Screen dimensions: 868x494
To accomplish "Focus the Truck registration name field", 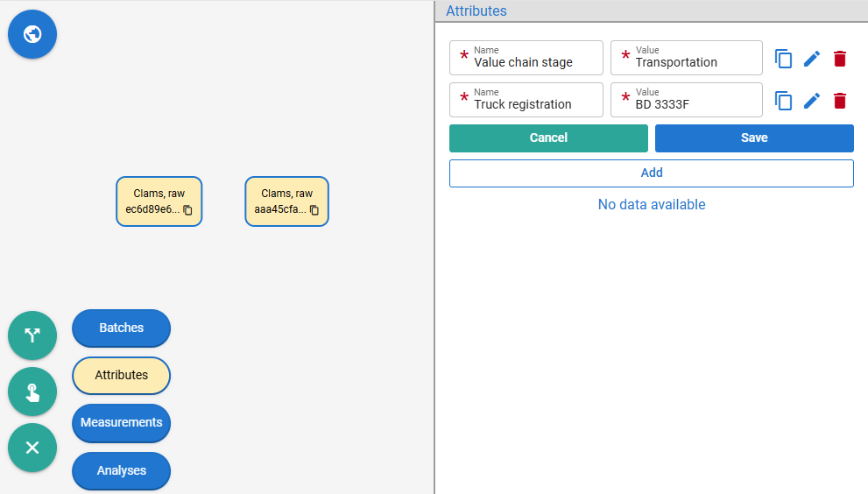I will coord(526,100).
